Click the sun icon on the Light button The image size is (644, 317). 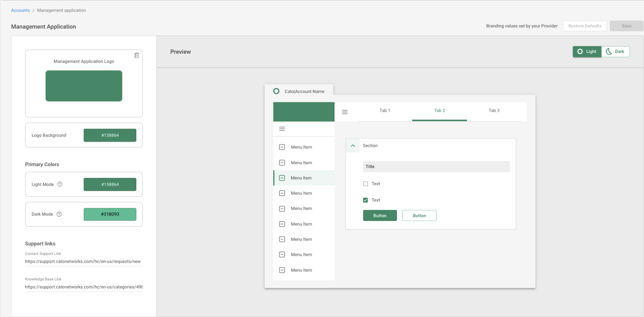580,52
